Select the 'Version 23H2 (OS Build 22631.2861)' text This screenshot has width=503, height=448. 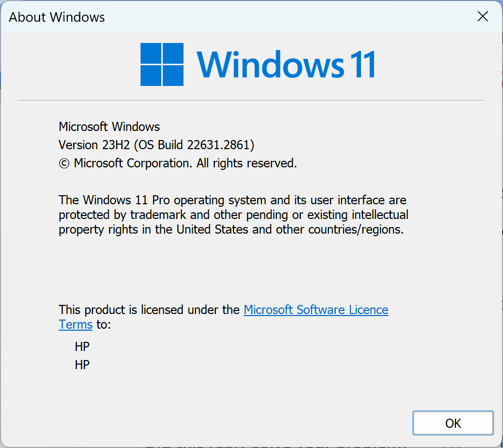(156, 145)
